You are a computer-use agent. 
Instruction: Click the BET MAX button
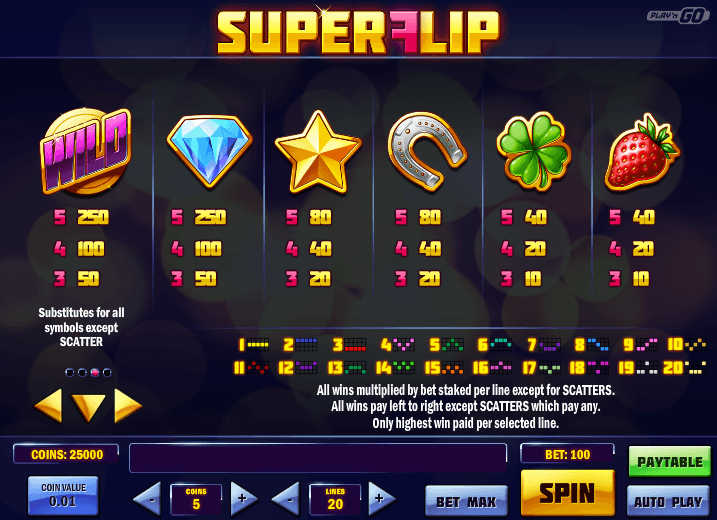(466, 501)
